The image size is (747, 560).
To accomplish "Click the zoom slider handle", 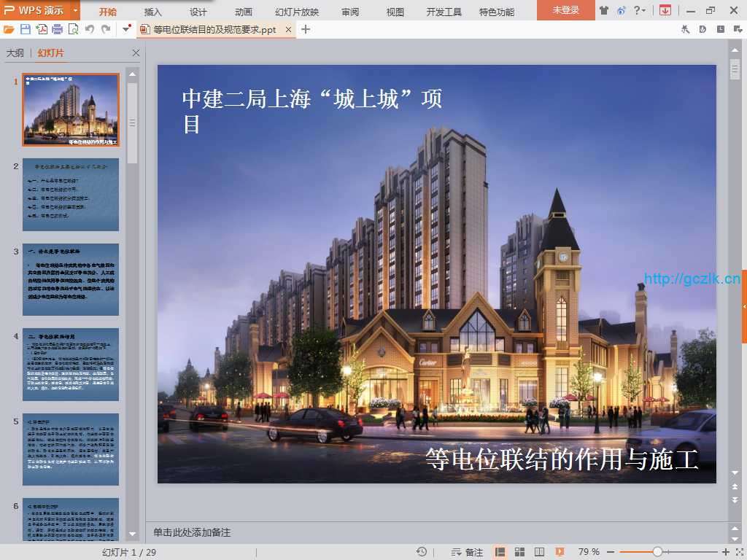I will tap(657, 552).
